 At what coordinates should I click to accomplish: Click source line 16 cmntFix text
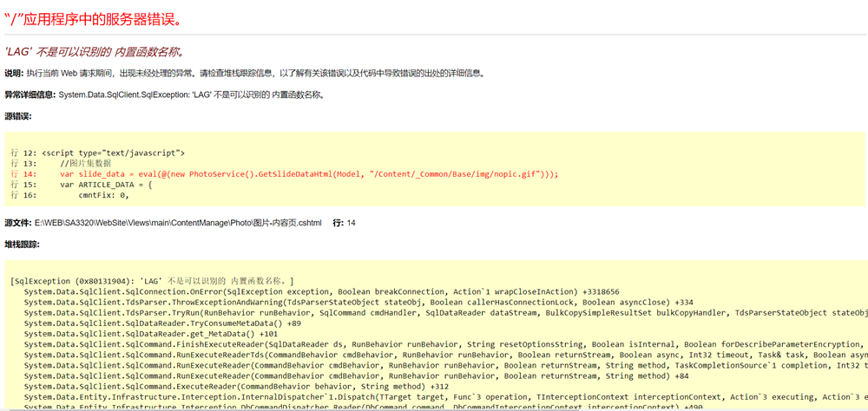(103, 195)
